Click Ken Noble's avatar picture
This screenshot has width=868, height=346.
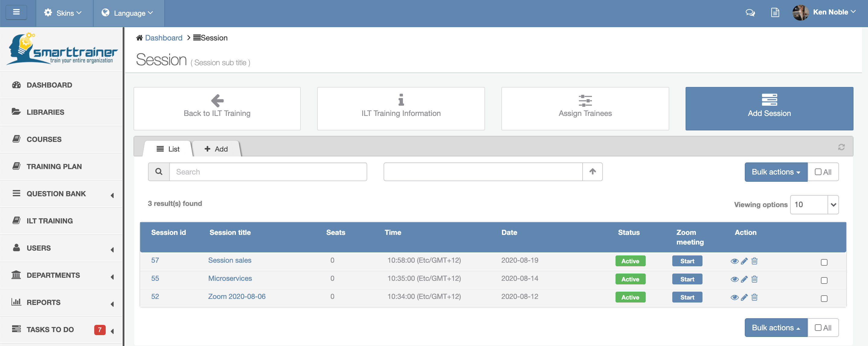pos(800,13)
